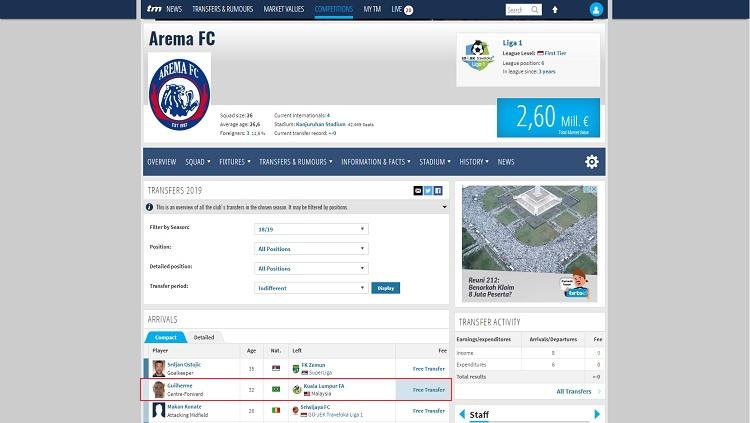Expand the HISTORY menu
Viewport: 750px width, 423px height.
pos(474,162)
